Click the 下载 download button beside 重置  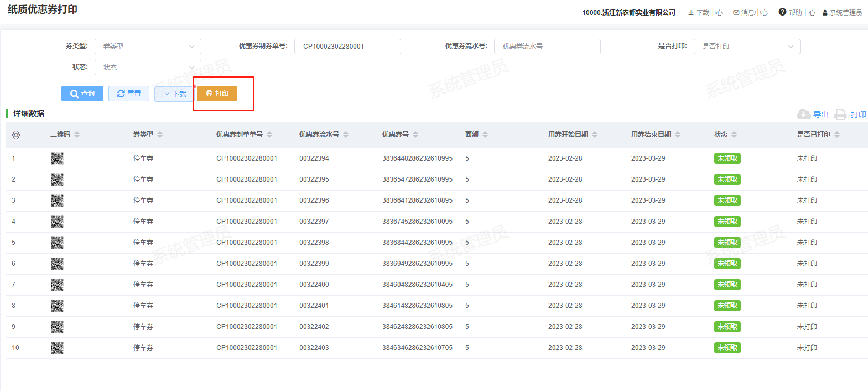(x=174, y=94)
